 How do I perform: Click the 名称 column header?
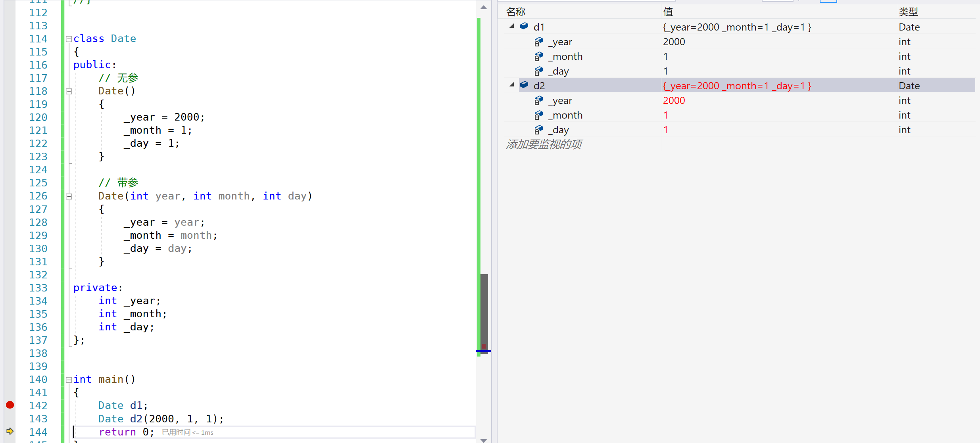[x=516, y=12]
